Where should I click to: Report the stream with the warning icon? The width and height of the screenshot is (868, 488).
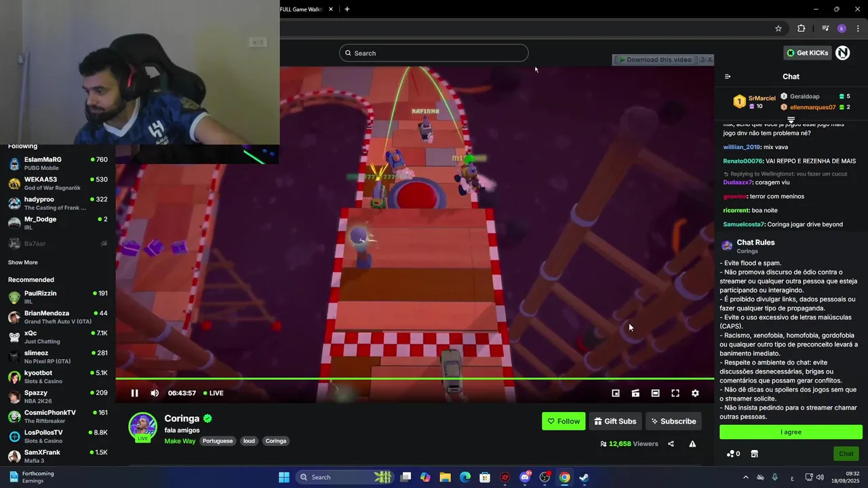tap(692, 444)
